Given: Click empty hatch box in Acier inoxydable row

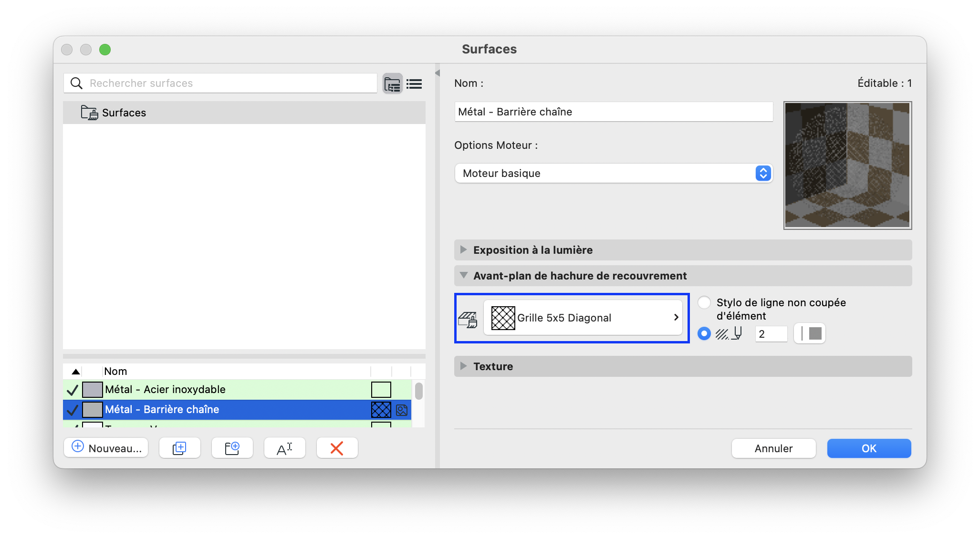Looking at the screenshot, I should [381, 390].
